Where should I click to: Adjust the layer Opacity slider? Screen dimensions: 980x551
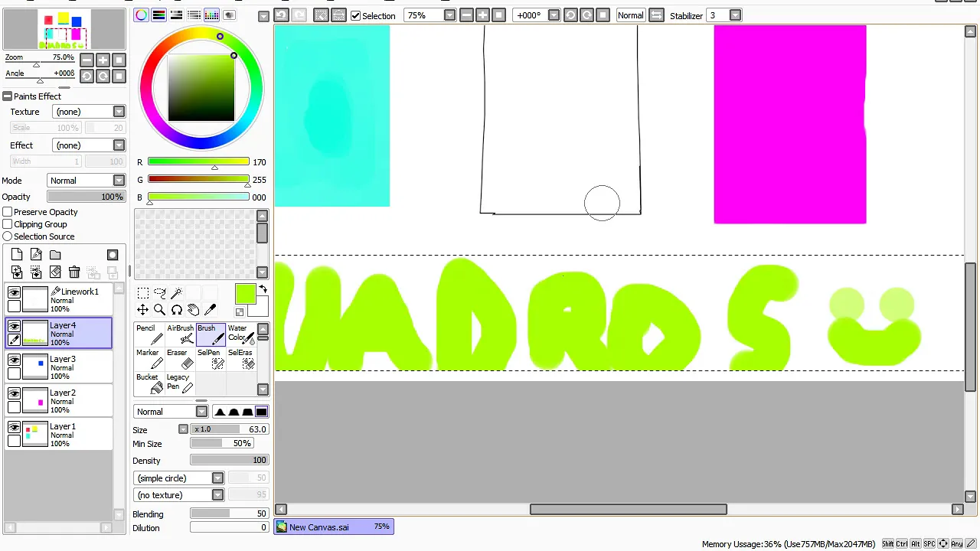click(x=86, y=197)
